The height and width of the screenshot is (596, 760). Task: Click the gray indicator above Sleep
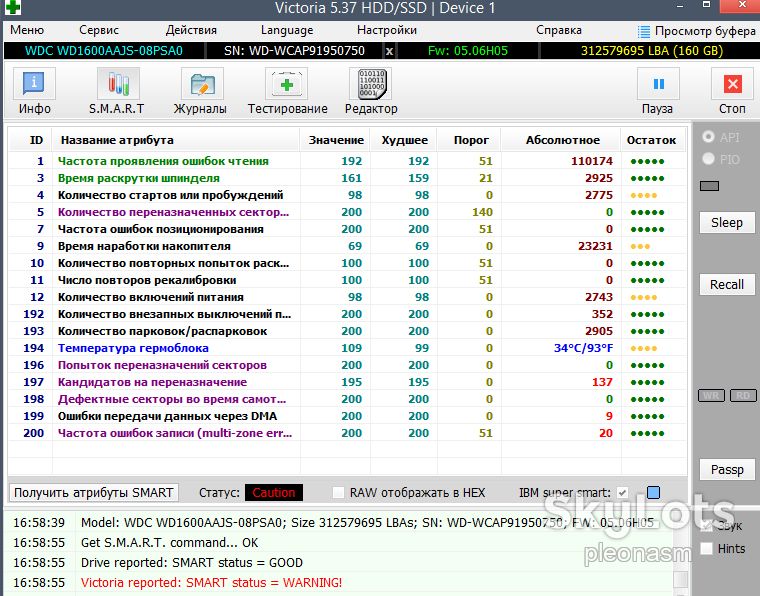click(709, 186)
